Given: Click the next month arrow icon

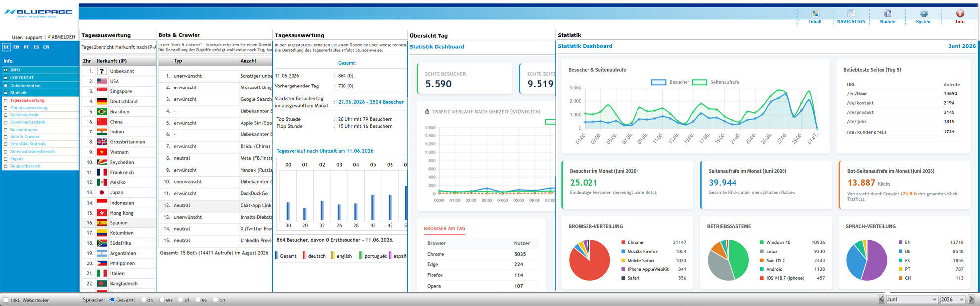Looking at the screenshot, I should tap(971, 299).
